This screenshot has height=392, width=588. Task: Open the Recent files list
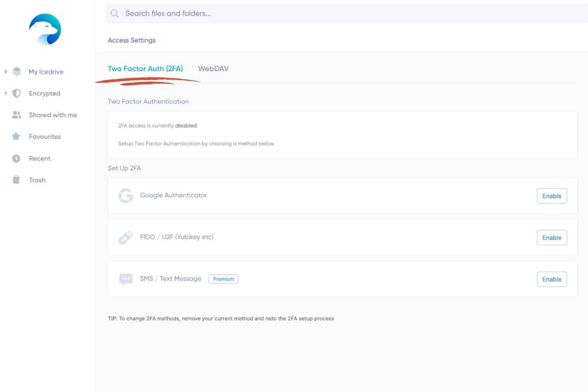coord(40,158)
